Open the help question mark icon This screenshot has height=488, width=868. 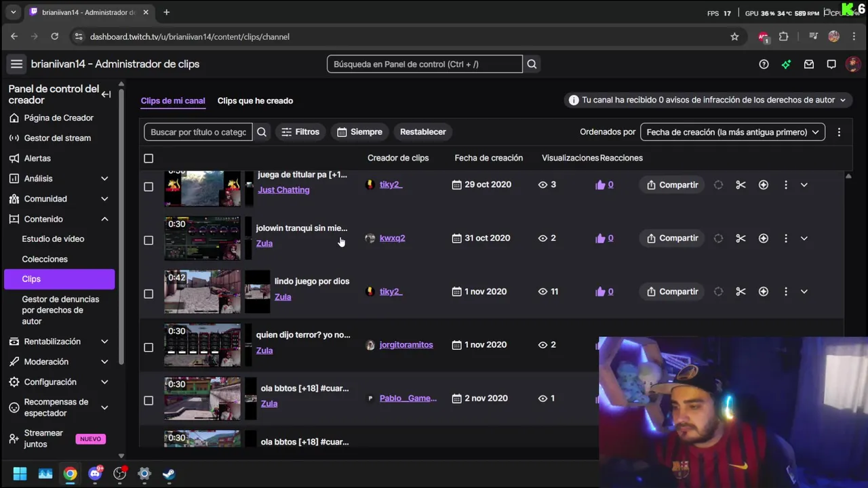coord(764,64)
